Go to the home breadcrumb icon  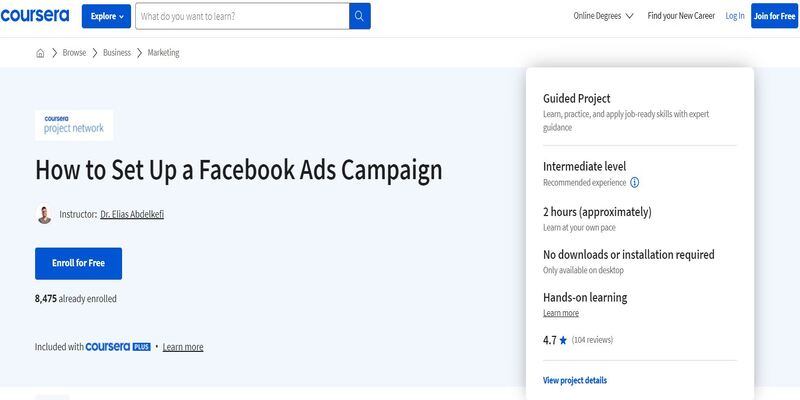40,53
